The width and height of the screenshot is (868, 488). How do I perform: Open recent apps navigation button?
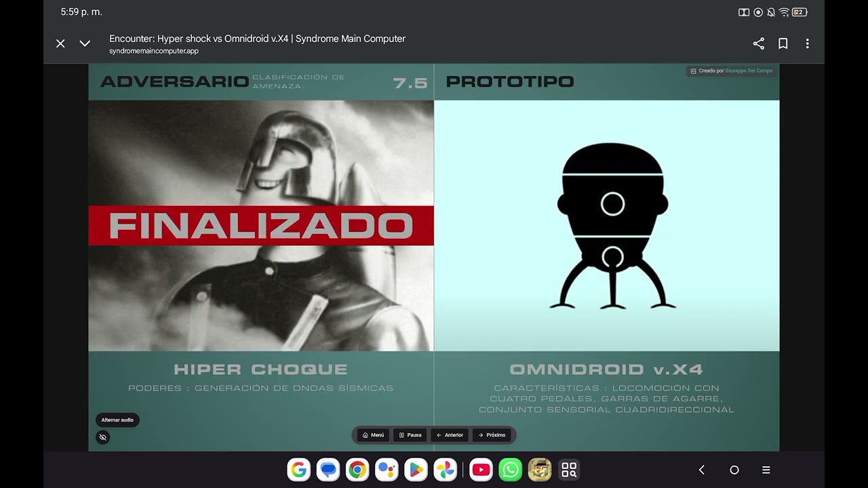(x=766, y=470)
